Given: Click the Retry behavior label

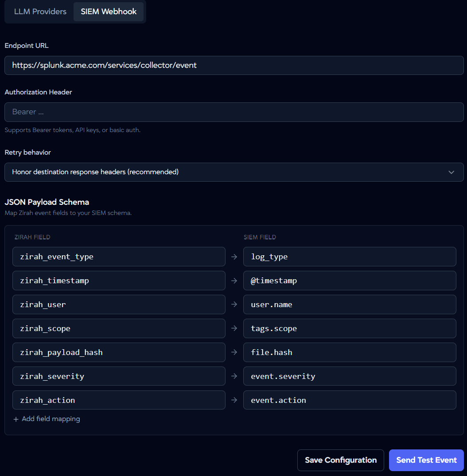Looking at the screenshot, I should click(27, 152).
